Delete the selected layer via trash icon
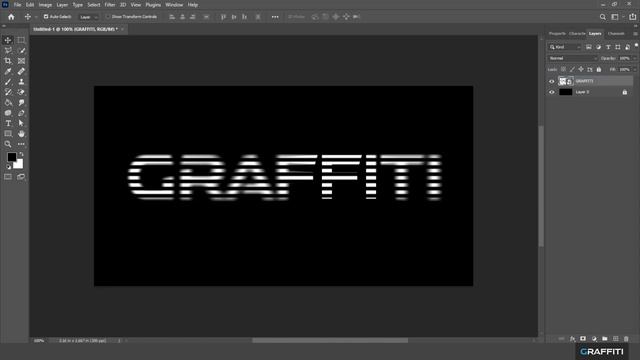The width and height of the screenshot is (640, 360). pyautogui.click(x=626, y=339)
